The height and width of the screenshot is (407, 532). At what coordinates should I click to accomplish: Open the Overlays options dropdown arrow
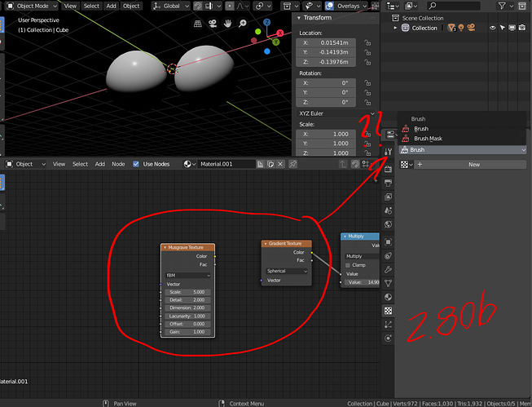(365, 6)
